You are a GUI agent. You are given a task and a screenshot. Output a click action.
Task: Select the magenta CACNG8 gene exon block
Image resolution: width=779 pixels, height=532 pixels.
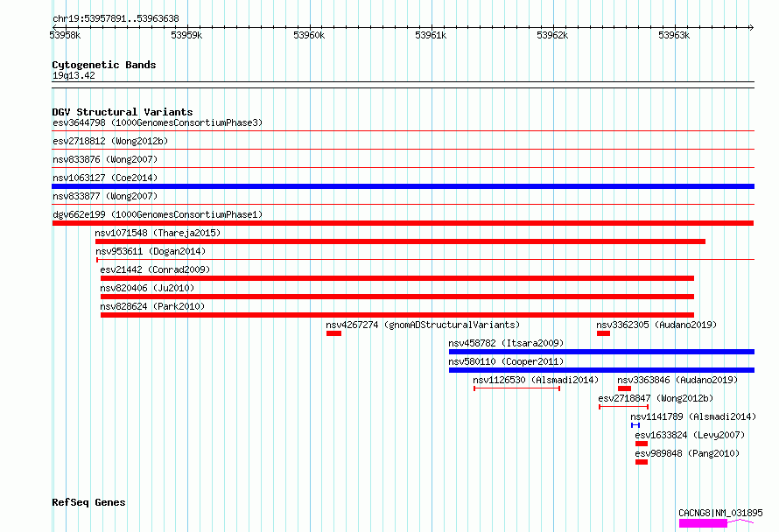click(x=703, y=523)
